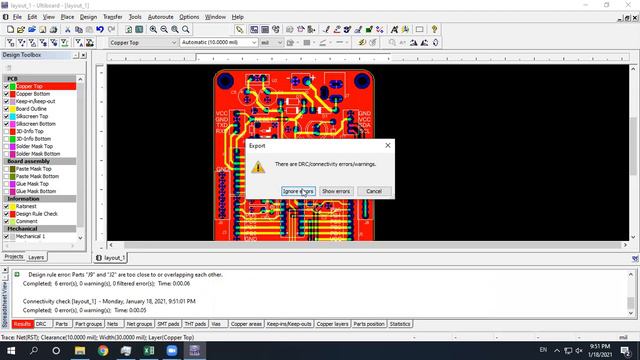The width and height of the screenshot is (640, 360).
Task: Toggle Silkscreen Top layer checkbox
Action: point(6,116)
